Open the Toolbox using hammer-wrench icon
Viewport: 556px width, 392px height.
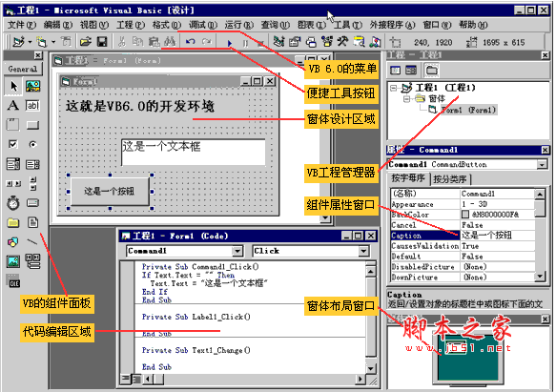(x=342, y=42)
